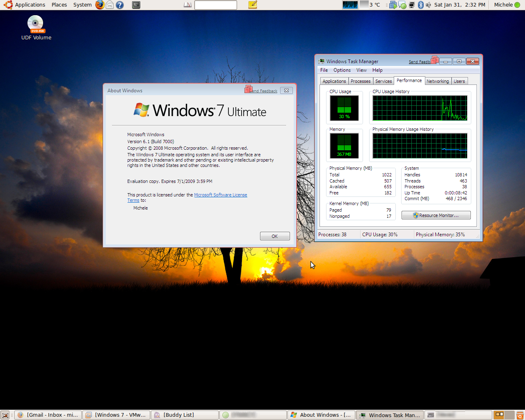Click the weather applet showing 3 °C
Image resolution: width=525 pixels, height=420 pixels.
coord(370,5)
